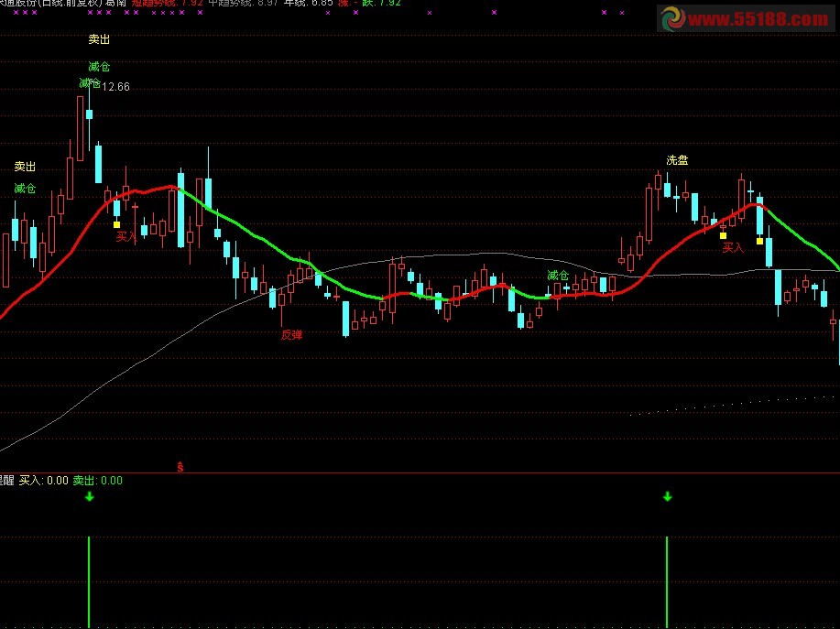Click the yellow square above the left 买入 label
Screen dimensions: 840x629
click(116, 225)
